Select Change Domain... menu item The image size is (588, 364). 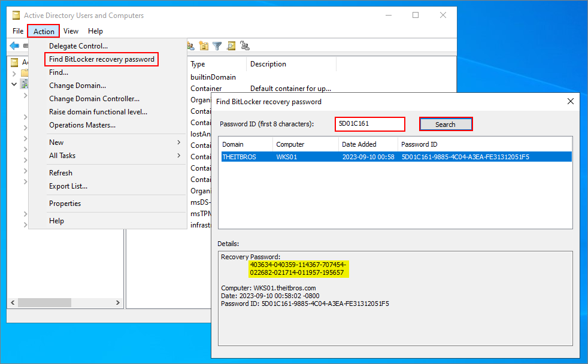[78, 86]
